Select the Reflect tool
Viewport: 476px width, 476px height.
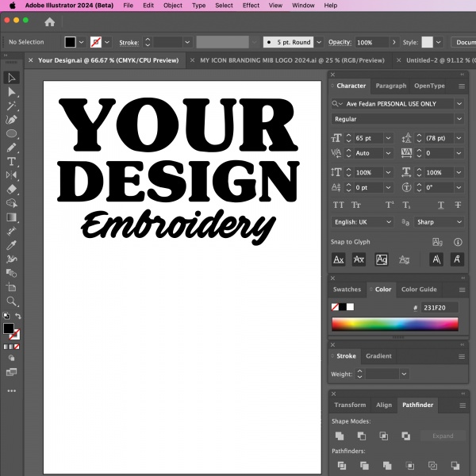pos(12,175)
